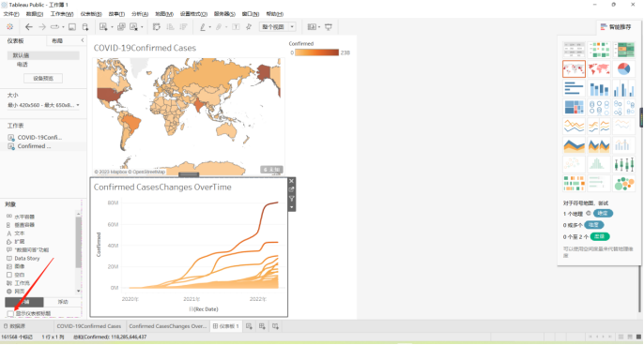Select the pie chart type
The width and height of the screenshot is (644, 345).
point(623,69)
